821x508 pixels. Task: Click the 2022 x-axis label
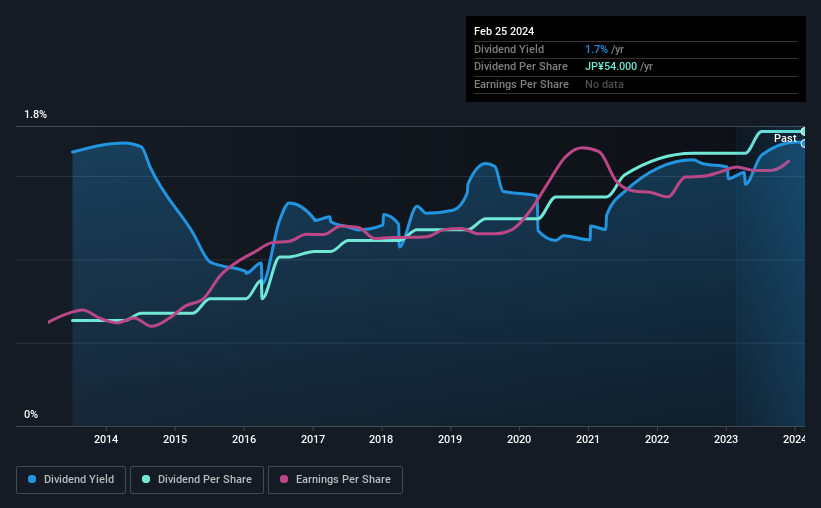657,439
